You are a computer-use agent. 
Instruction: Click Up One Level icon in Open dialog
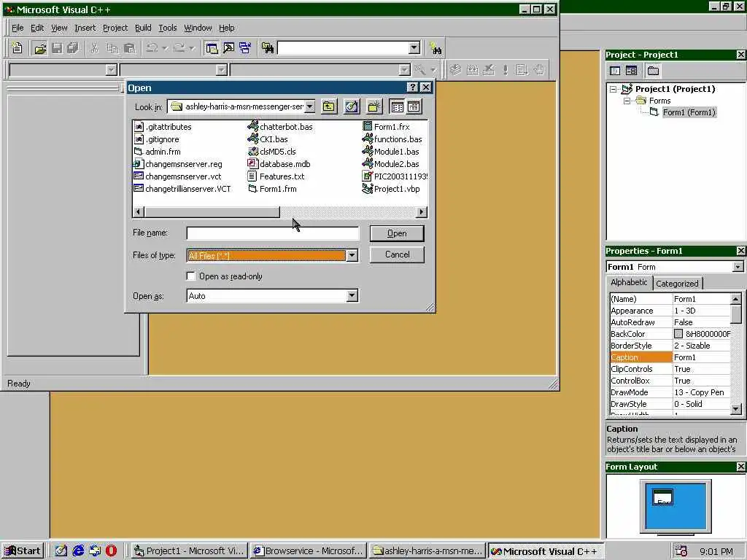coord(329,106)
